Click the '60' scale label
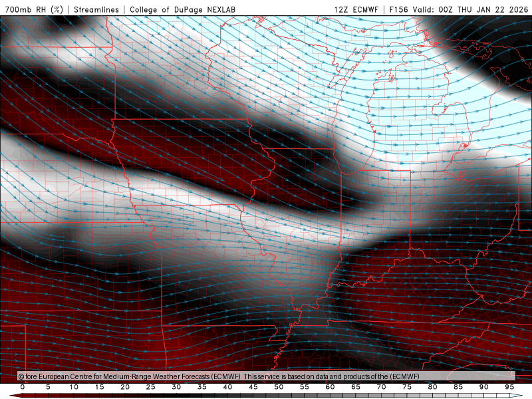Viewport: 532px width, 399px height. [x=330, y=387]
